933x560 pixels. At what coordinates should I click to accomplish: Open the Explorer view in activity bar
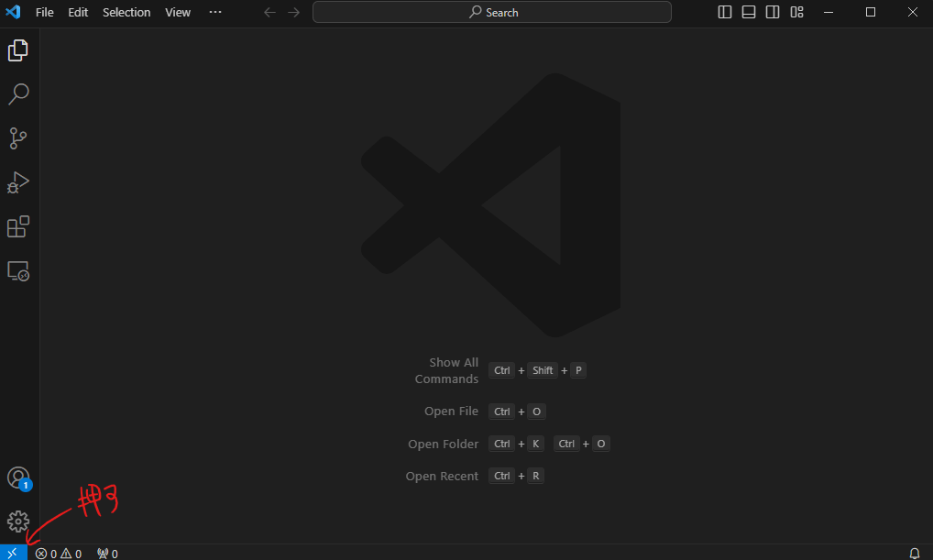point(18,50)
